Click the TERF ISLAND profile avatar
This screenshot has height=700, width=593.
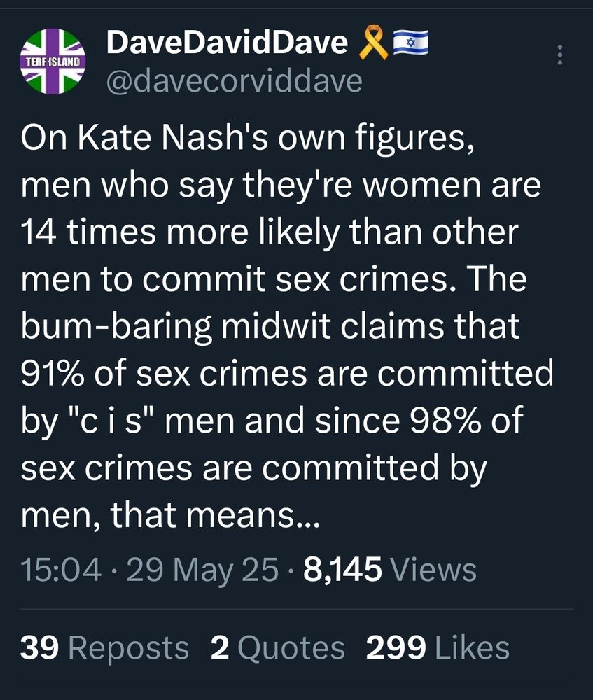coord(53,62)
